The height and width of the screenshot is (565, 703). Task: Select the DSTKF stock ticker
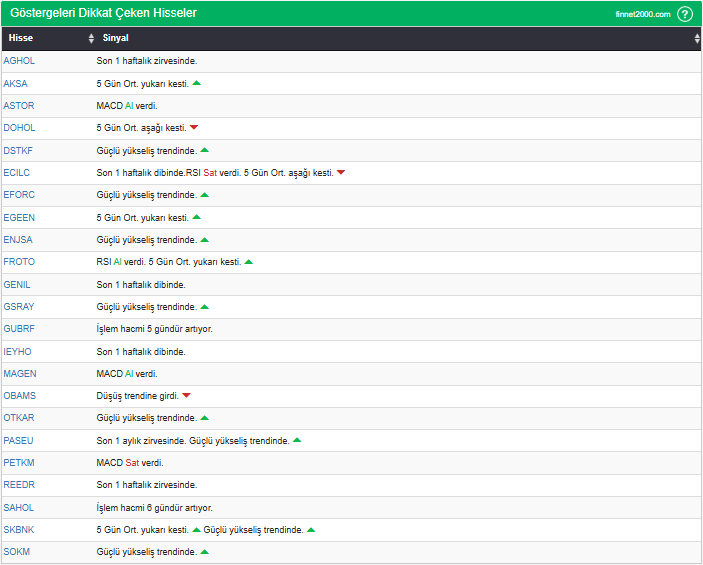(19, 150)
